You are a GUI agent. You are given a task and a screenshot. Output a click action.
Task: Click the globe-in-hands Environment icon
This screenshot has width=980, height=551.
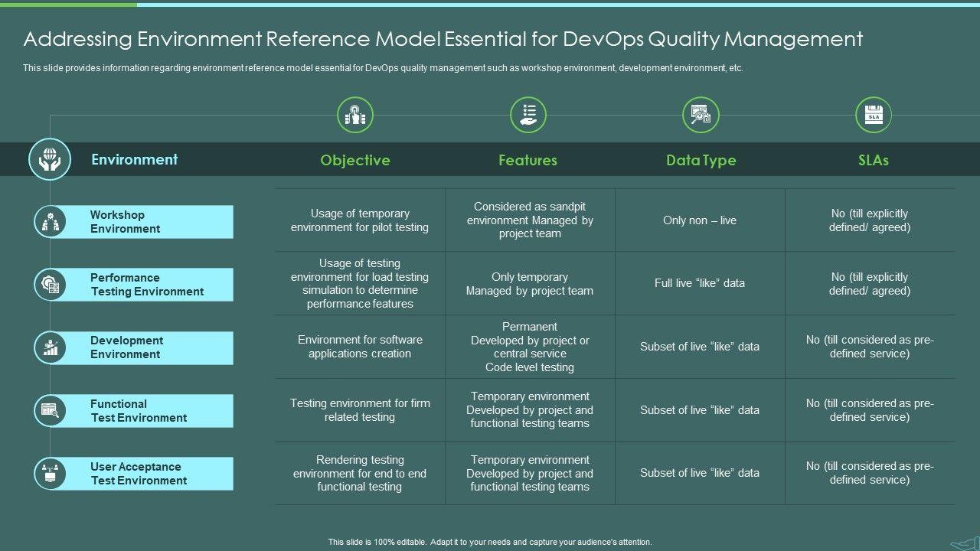(50, 160)
